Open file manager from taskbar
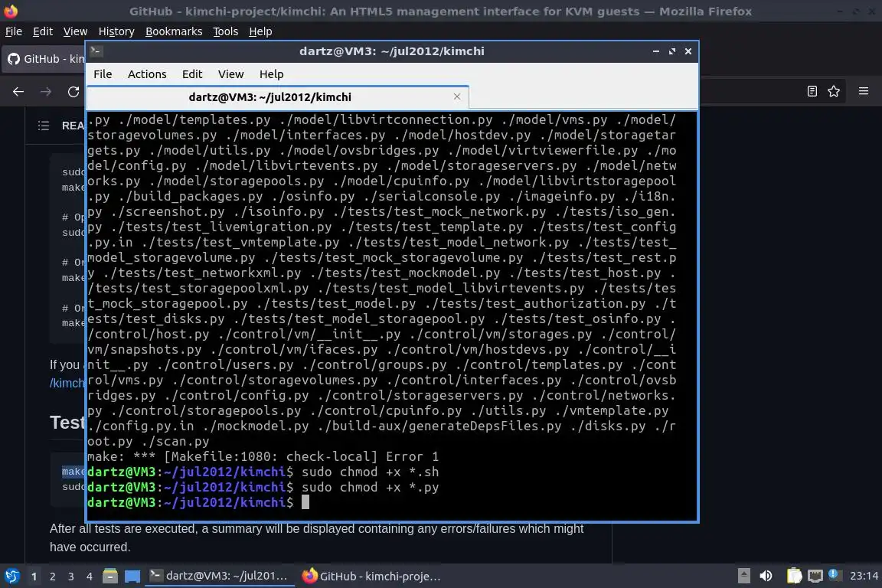882x588 pixels. pyautogui.click(x=110, y=577)
